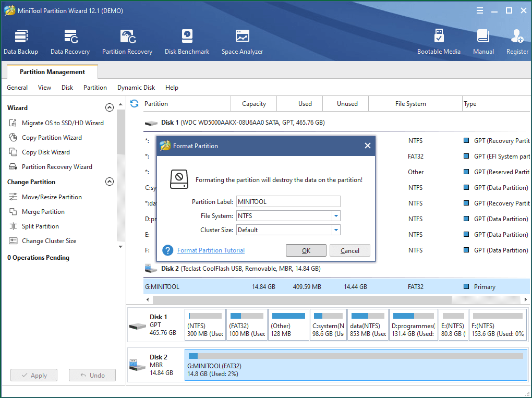The height and width of the screenshot is (398, 532).
Task: Click the sidebar scroll up arrow
Action: pyautogui.click(x=120, y=104)
